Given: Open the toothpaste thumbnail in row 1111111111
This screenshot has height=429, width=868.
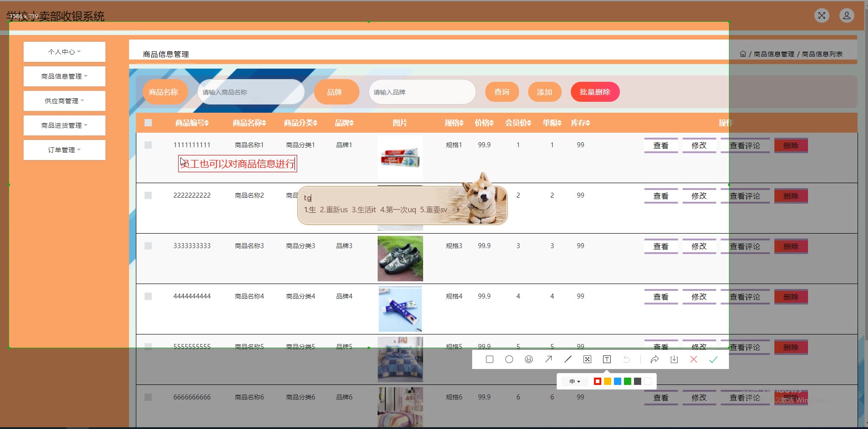Looking at the screenshot, I should (x=400, y=158).
